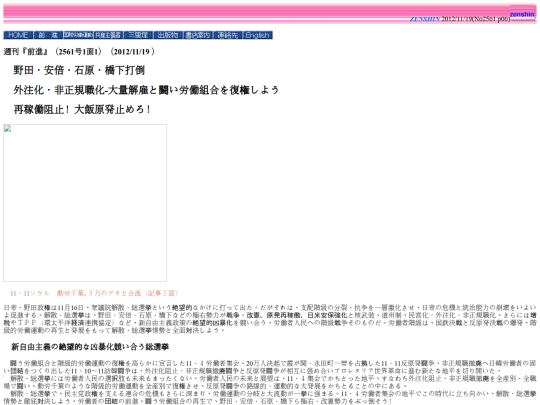The height and width of the screenshot is (405, 540).
Task: Open the HOME navigation button
Action: tap(18, 35)
